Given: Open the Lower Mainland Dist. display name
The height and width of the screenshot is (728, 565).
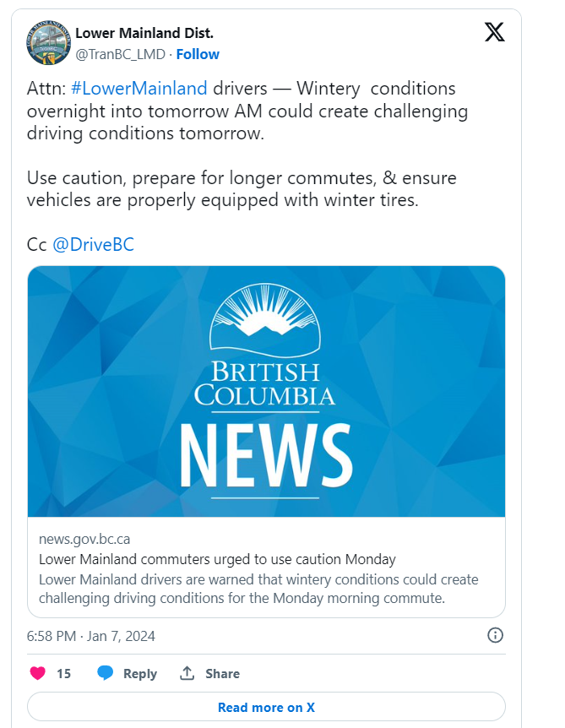Looking at the screenshot, I should [x=144, y=33].
